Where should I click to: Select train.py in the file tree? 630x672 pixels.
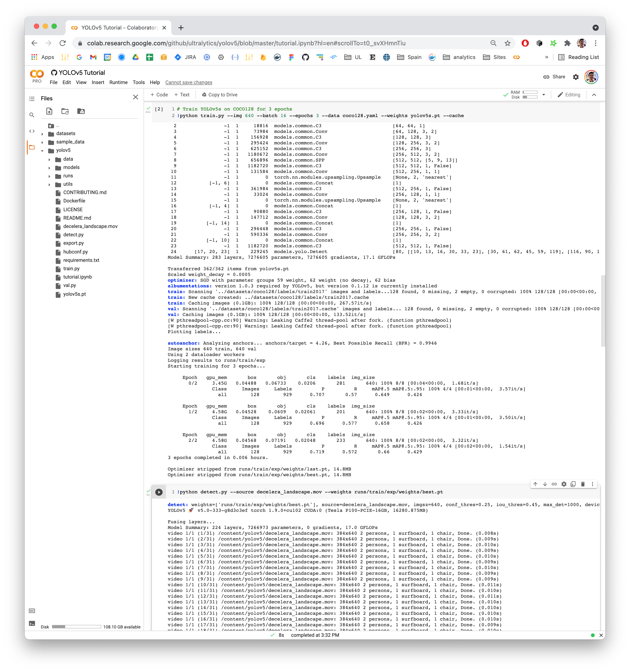pos(71,268)
